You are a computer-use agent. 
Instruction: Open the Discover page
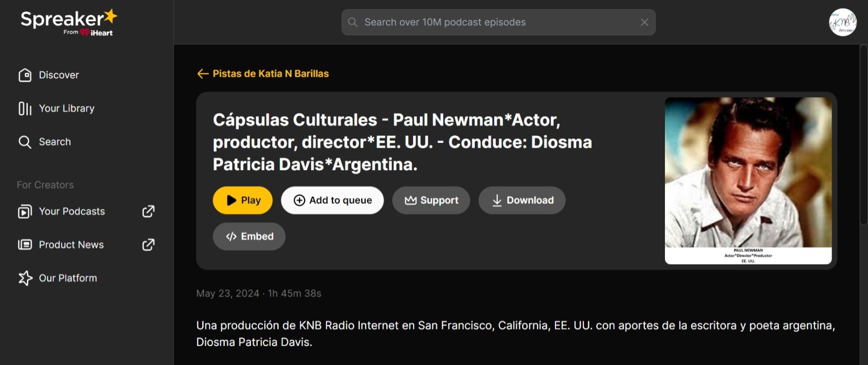[x=58, y=75]
